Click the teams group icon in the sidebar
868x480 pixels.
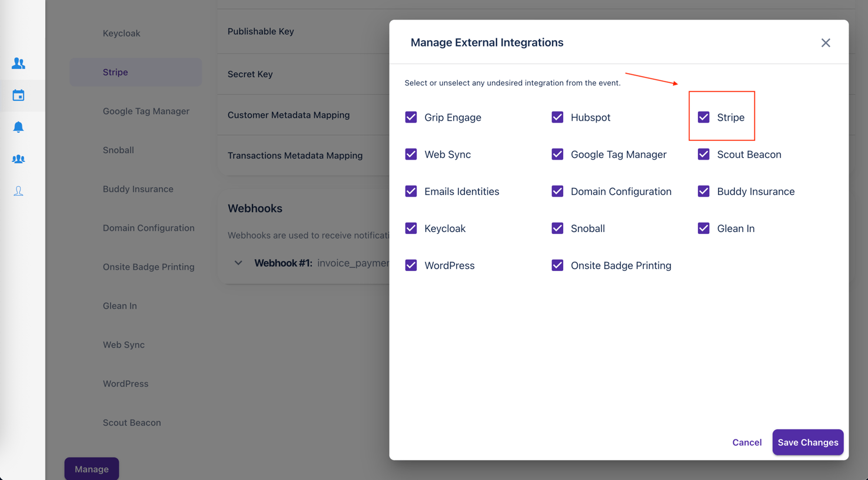click(x=18, y=158)
